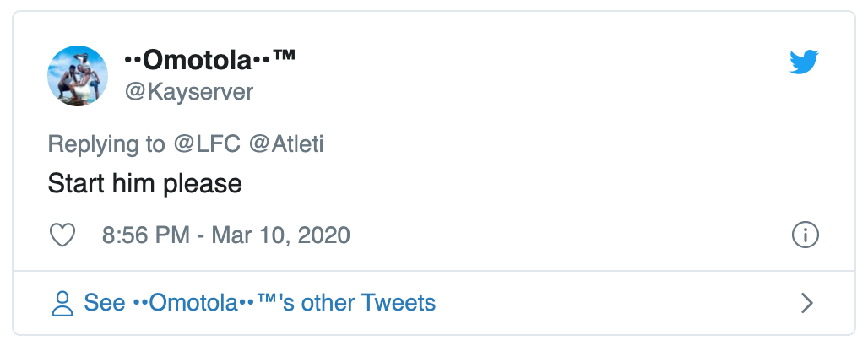Like the tweet with the heart icon
This screenshot has height=346, width=868.
point(63,235)
